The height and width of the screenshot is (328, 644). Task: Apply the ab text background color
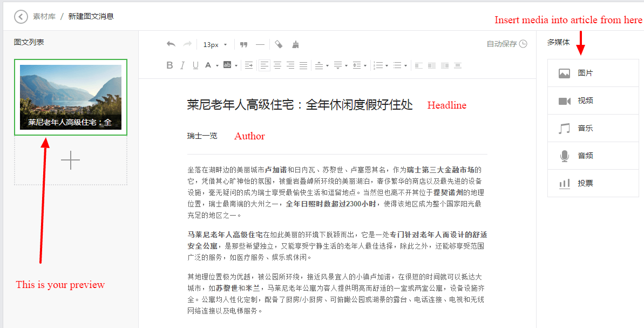pyautogui.click(x=227, y=65)
